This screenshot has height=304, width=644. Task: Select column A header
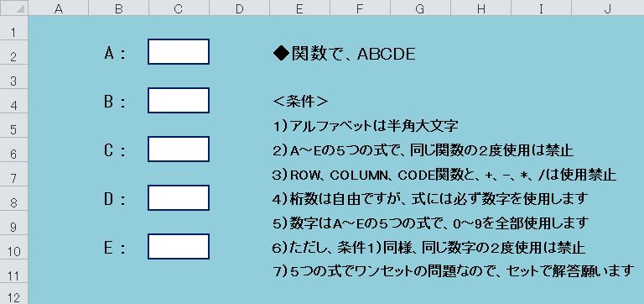(59, 8)
